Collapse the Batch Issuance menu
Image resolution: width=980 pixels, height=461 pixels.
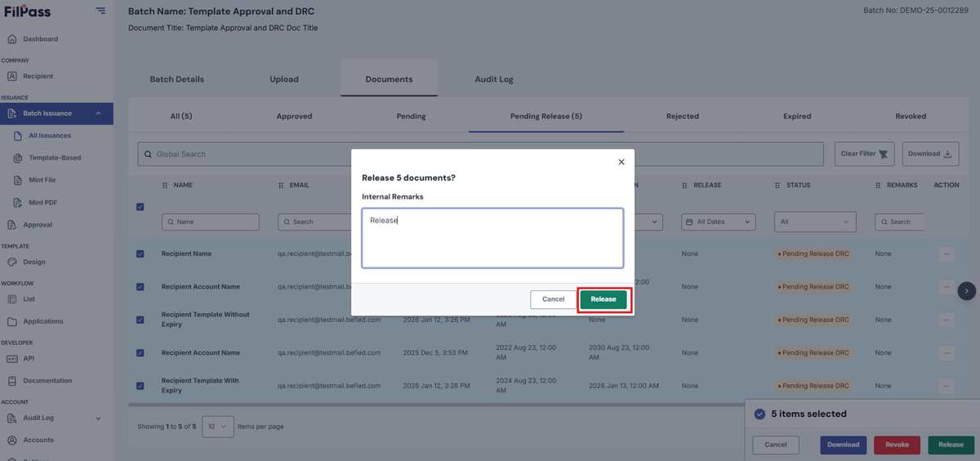[x=98, y=114]
